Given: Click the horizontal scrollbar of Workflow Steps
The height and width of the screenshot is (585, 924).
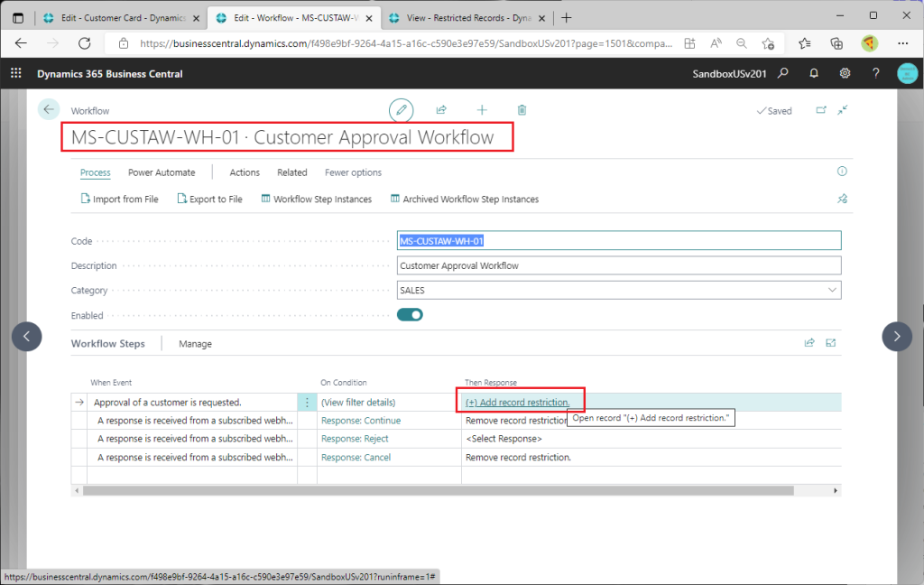Looking at the screenshot, I should (439, 490).
